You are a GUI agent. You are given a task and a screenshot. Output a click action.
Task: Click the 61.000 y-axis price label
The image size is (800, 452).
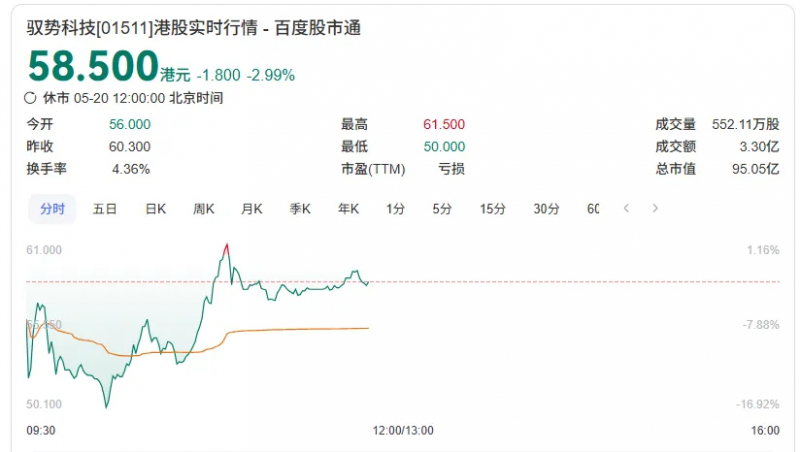point(44,250)
